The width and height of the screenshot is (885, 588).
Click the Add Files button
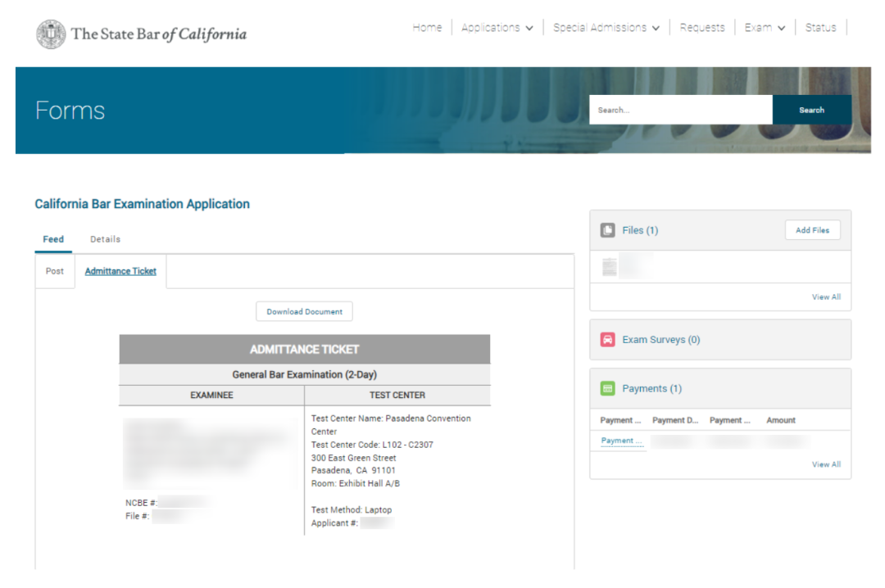point(812,230)
